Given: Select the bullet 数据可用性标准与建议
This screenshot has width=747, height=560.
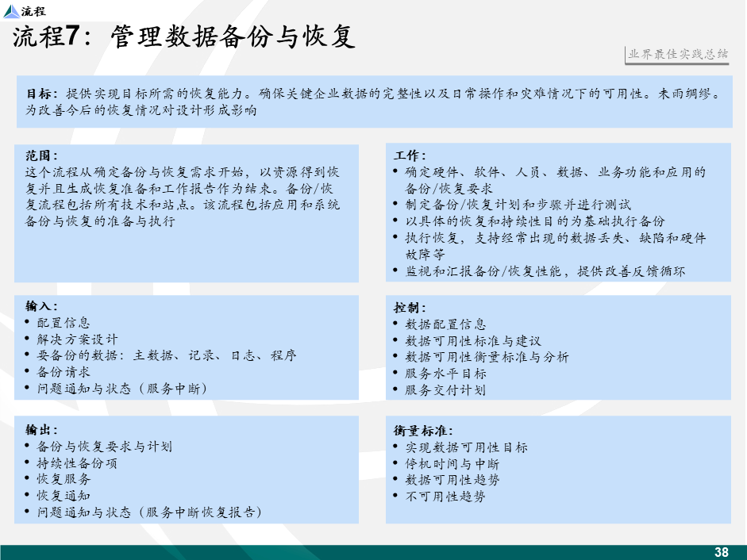Looking at the screenshot, I should click(473, 341).
